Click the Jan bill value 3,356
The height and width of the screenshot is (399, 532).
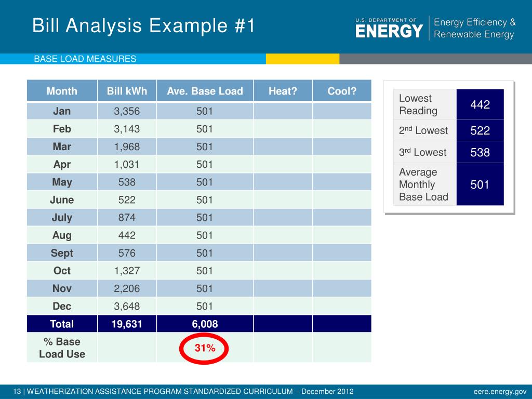pos(127,111)
